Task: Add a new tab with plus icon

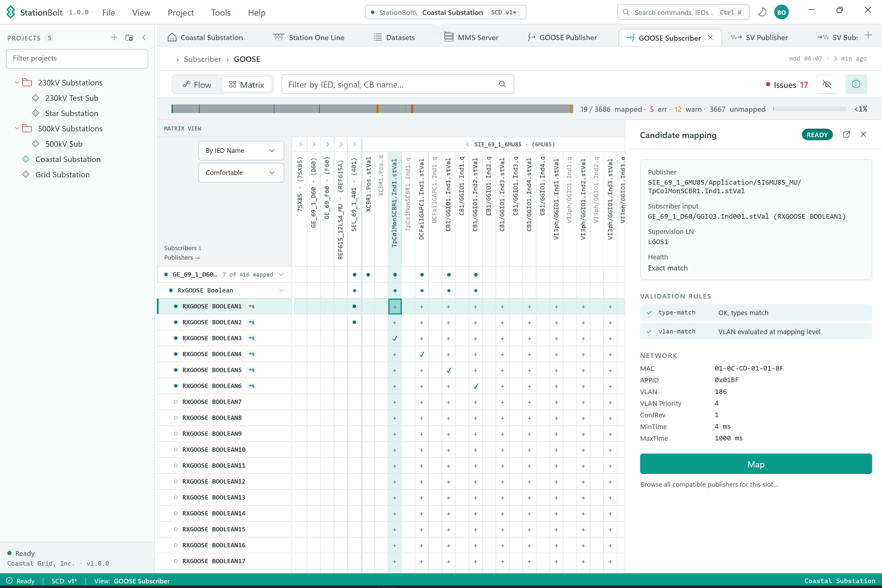Action: coord(868,36)
